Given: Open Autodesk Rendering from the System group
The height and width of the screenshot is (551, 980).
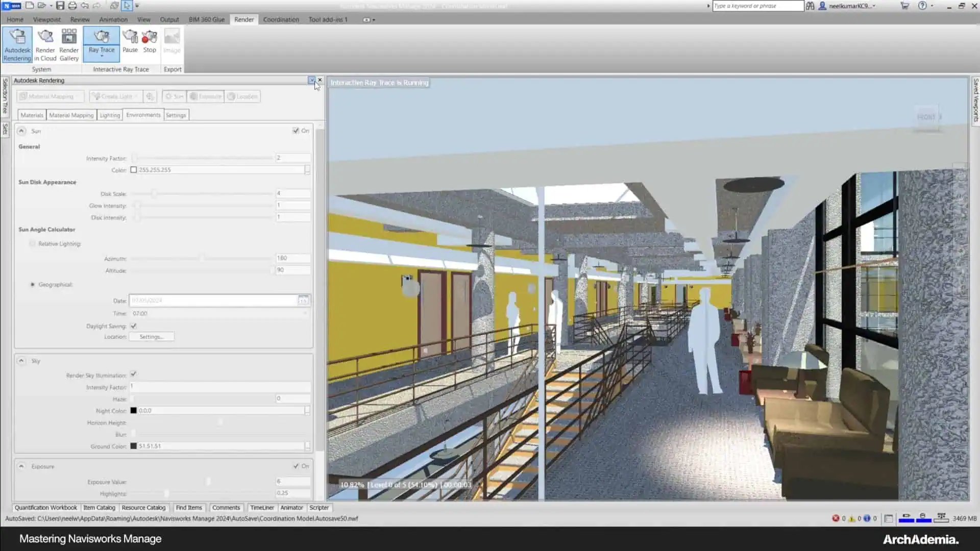Looking at the screenshot, I should pyautogui.click(x=17, y=43).
